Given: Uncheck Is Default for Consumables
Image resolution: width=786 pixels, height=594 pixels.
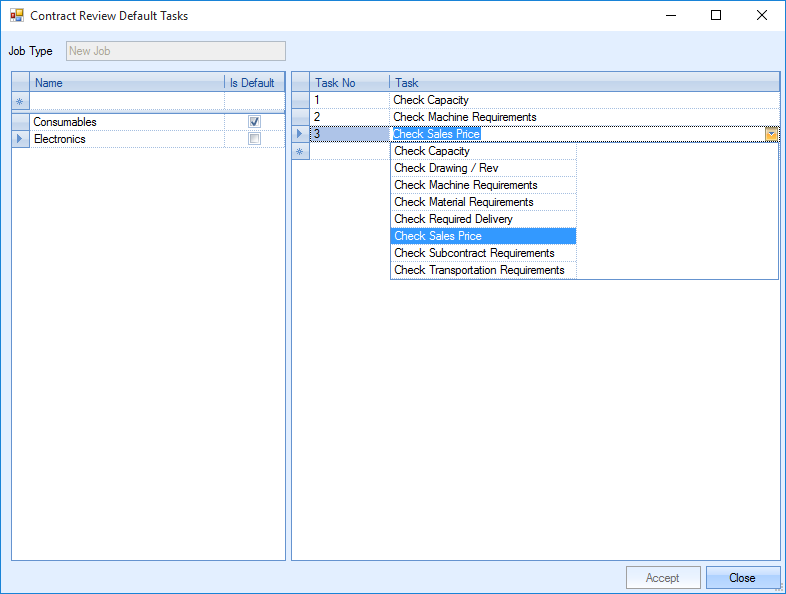Looking at the screenshot, I should coord(254,122).
